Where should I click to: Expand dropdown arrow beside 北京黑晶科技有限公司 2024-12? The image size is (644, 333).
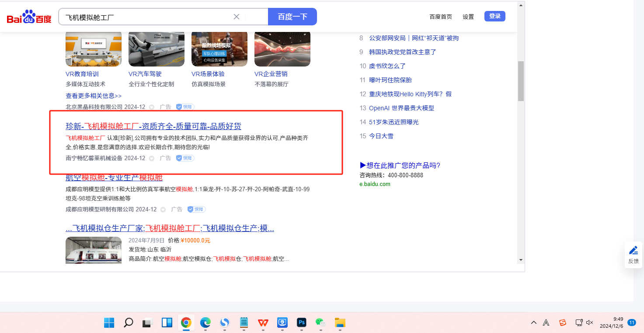point(152,107)
